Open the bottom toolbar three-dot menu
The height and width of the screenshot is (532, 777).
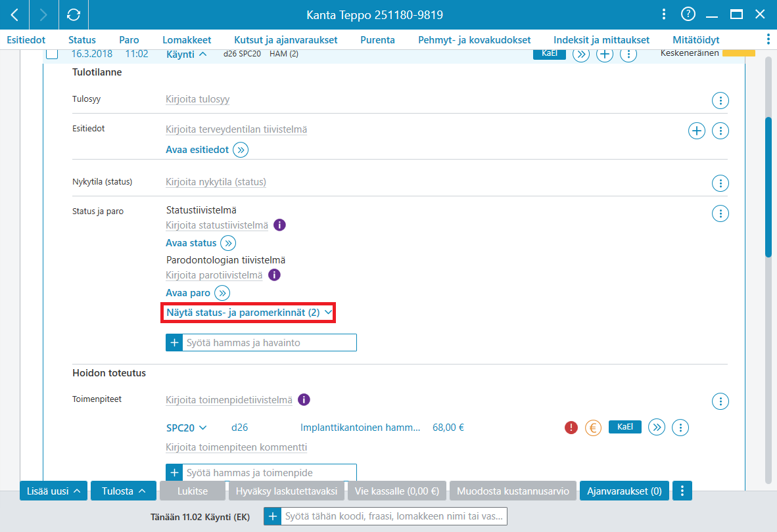click(682, 491)
